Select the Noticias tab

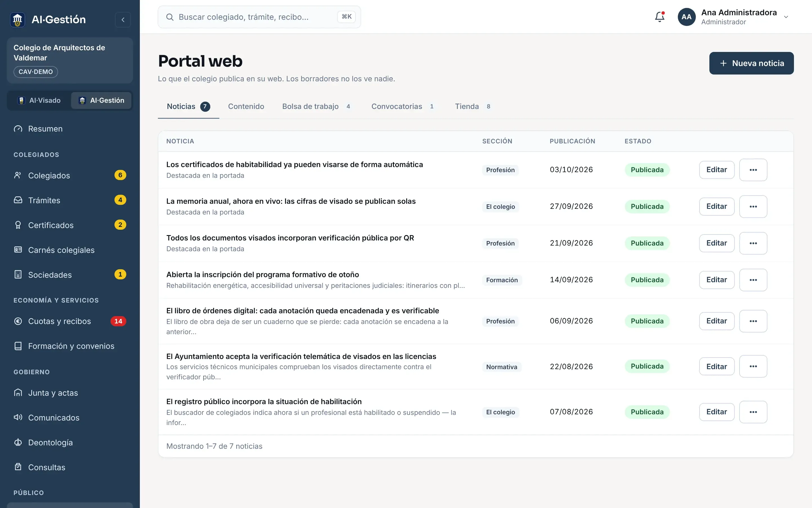click(x=188, y=106)
